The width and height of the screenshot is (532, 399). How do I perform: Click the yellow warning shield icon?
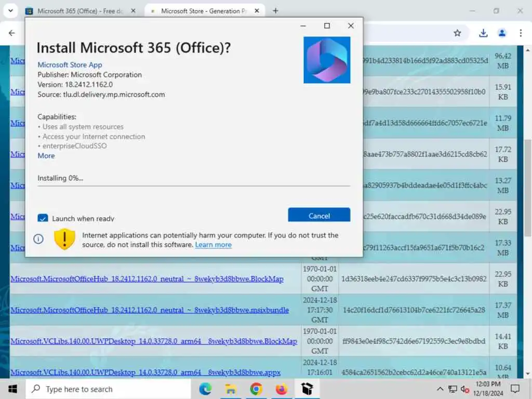[64, 239]
